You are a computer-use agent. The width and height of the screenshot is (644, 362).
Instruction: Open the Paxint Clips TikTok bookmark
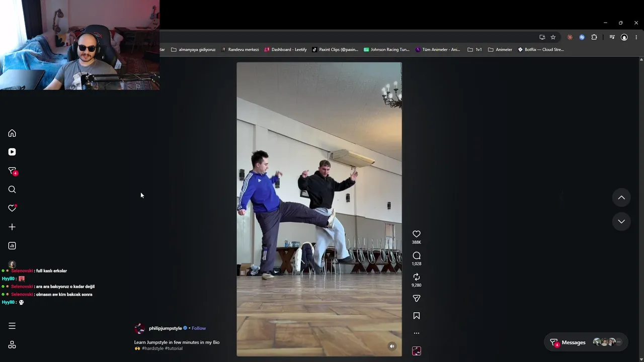pos(335,50)
